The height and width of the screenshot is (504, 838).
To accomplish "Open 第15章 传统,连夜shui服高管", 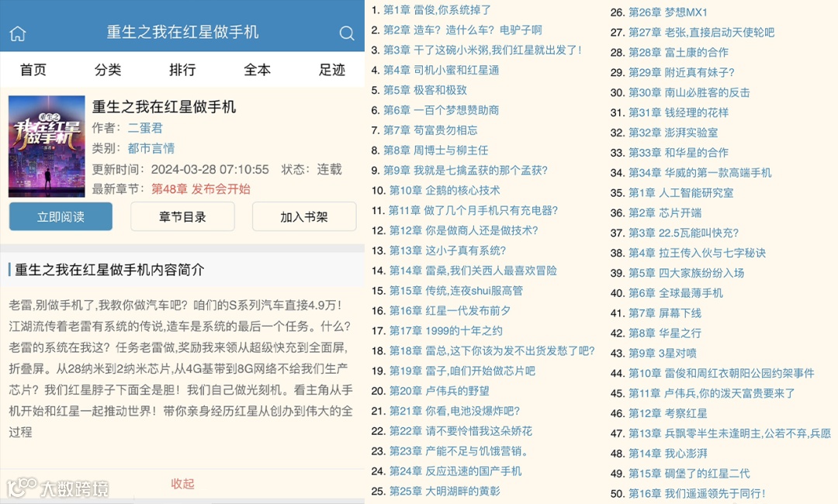I will coord(456,291).
